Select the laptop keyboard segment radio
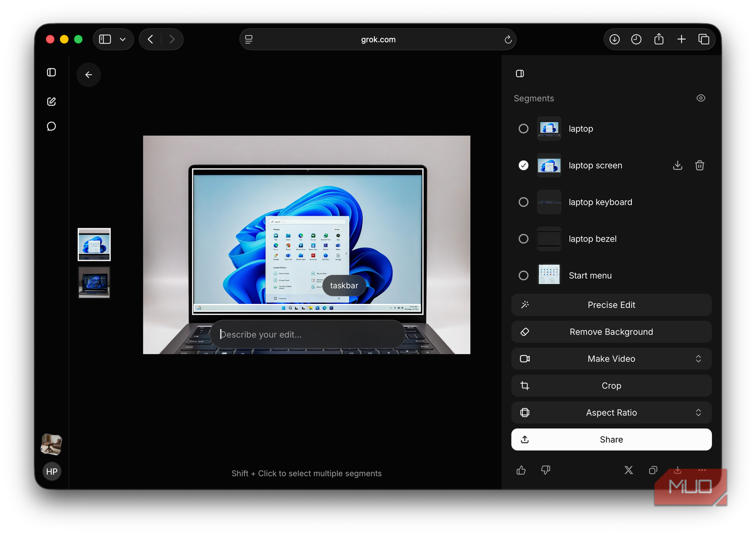Screen dimensions: 756x535 523,202
